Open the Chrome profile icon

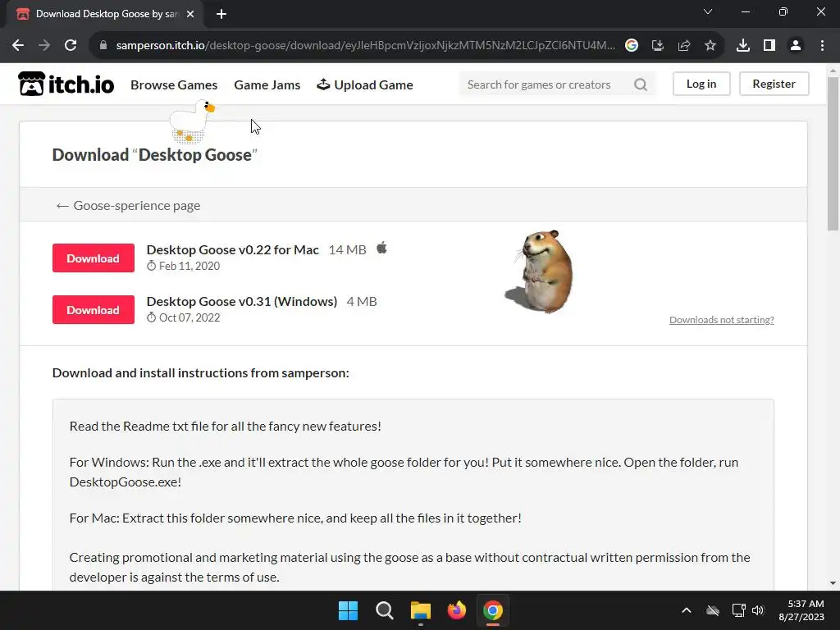(x=796, y=46)
